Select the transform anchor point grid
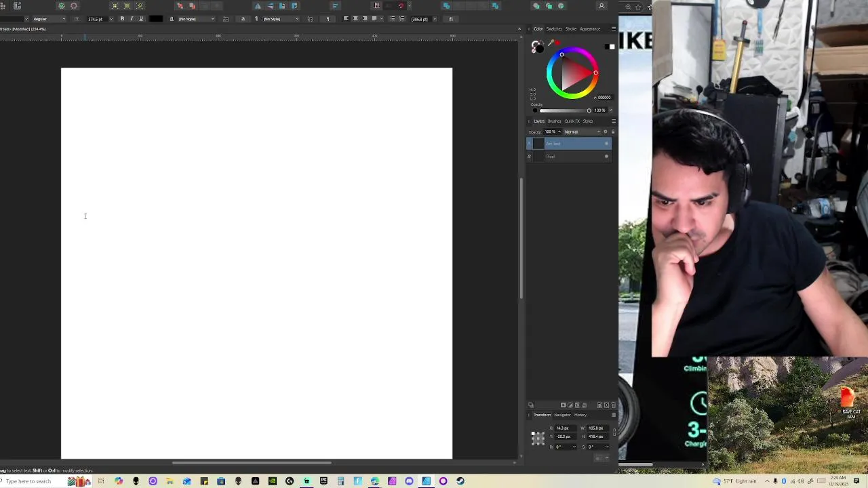This screenshot has height=488, width=868. tap(538, 438)
